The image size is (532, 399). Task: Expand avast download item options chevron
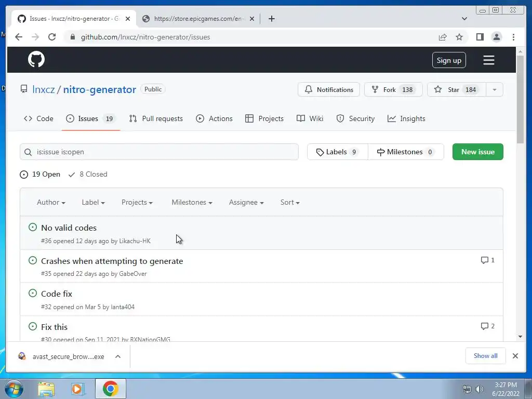pos(118,356)
